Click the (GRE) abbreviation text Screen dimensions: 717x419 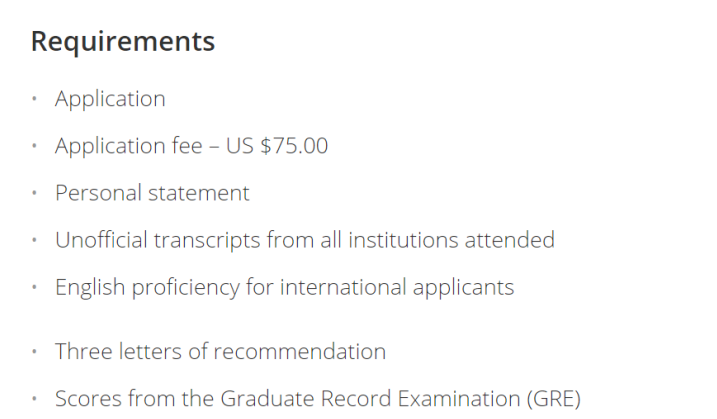pos(554,399)
